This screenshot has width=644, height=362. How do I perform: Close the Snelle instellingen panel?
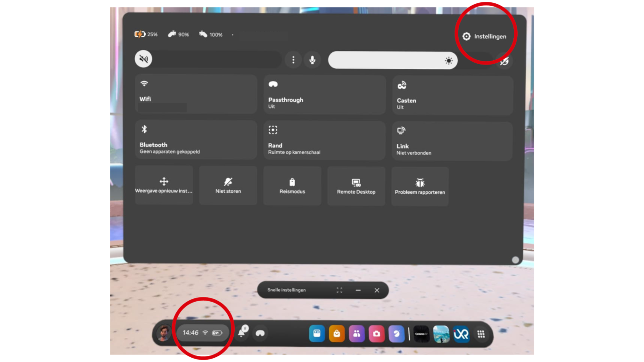377,290
